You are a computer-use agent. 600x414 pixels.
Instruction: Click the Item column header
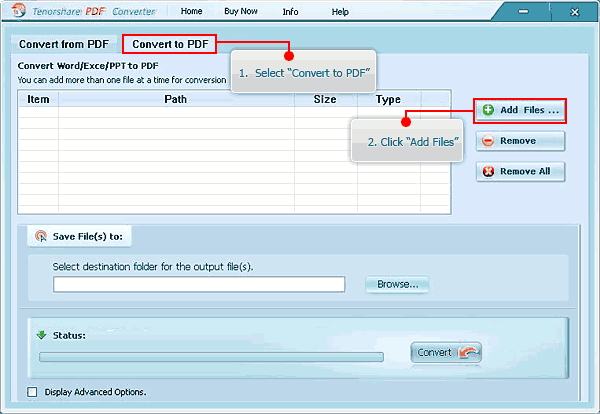[x=38, y=99]
